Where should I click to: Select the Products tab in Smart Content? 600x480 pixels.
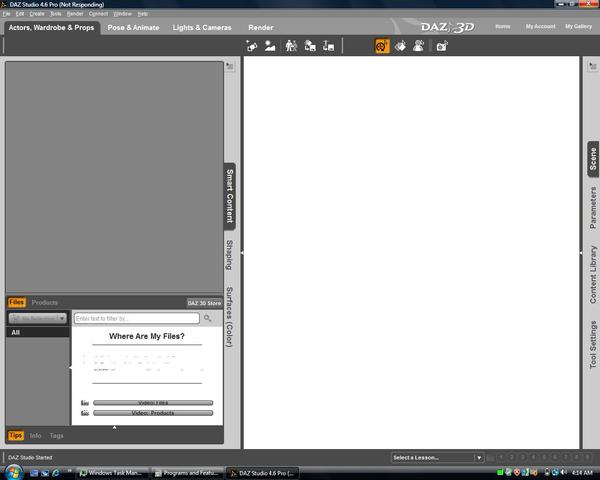tap(44, 302)
